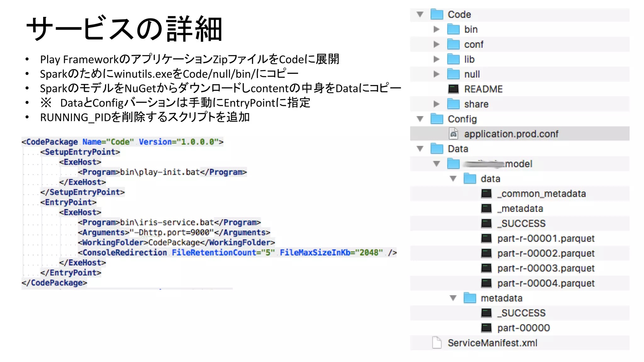Screen dimensions: 644x362
Task: Click the Code folder icon
Action: (x=437, y=14)
